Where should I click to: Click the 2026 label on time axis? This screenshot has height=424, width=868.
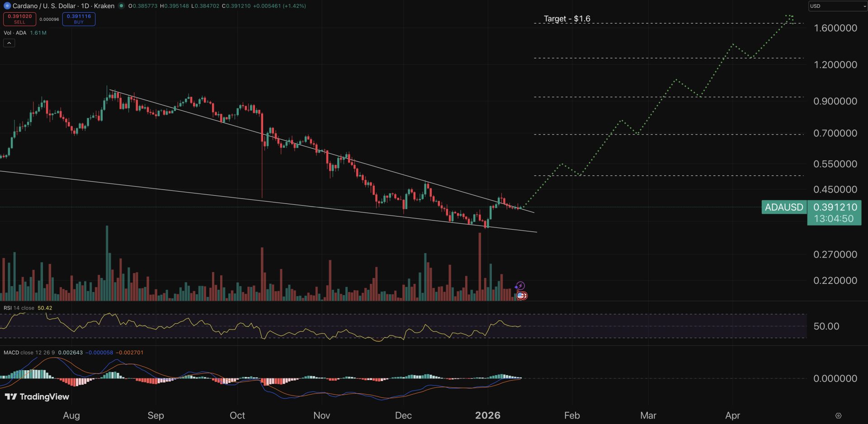[x=487, y=415]
